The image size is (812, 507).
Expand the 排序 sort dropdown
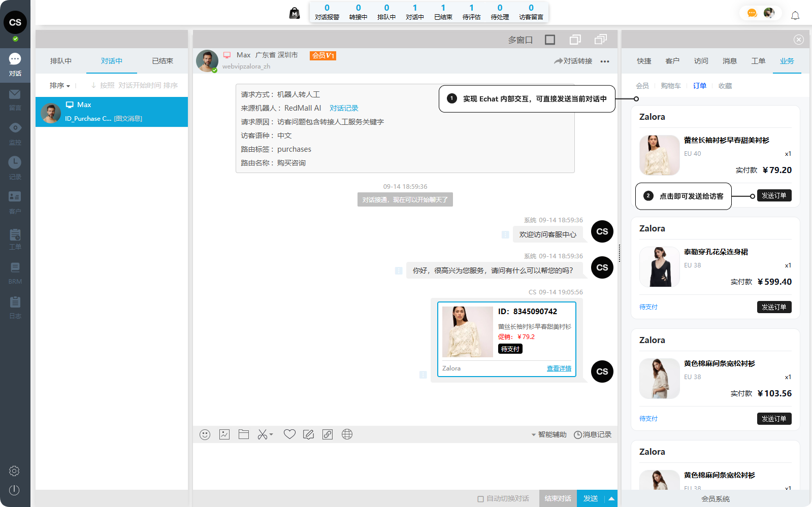[59, 86]
